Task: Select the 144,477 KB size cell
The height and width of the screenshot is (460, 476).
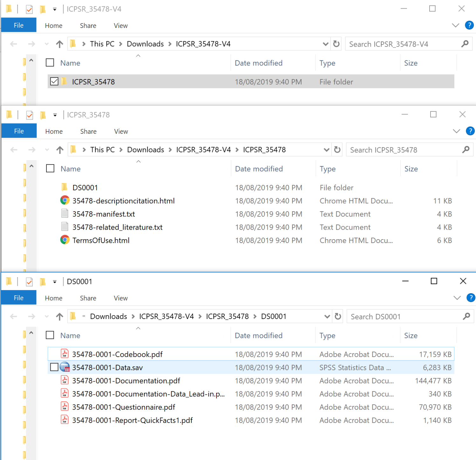Action: point(433,381)
